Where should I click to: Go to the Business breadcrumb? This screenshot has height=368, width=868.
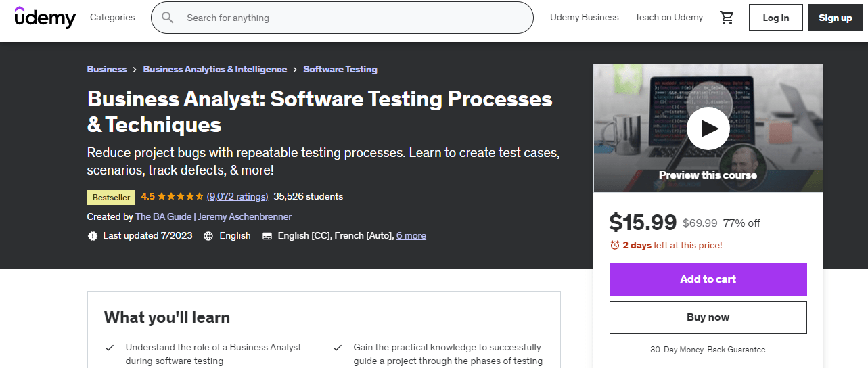click(x=107, y=69)
